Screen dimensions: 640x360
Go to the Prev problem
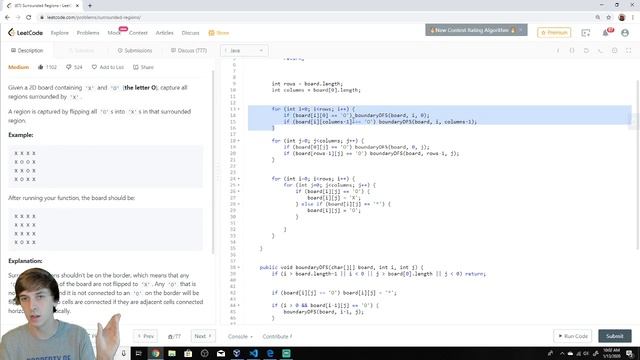(146, 336)
